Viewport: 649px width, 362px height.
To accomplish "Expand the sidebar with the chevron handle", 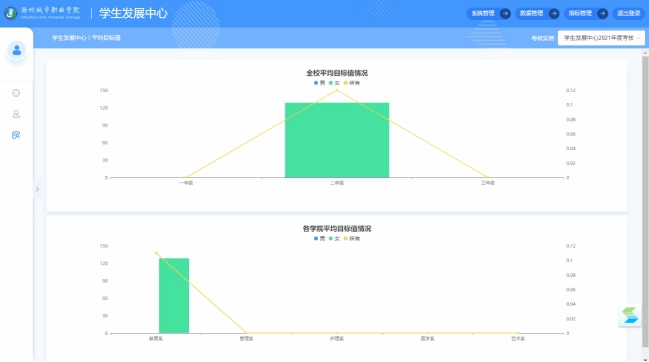I will coord(37,189).
